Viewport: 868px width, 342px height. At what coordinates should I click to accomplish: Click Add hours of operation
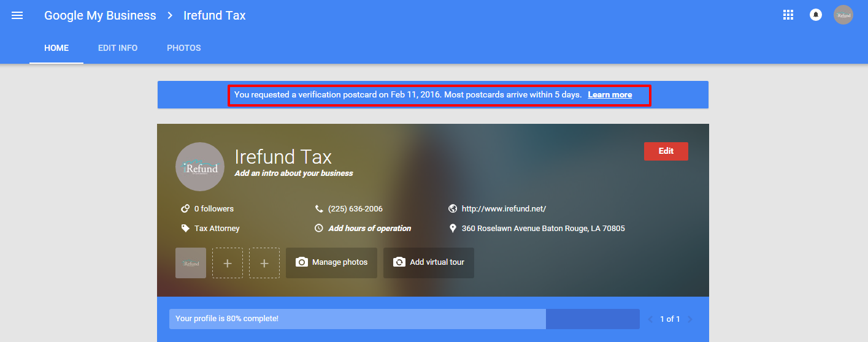[x=369, y=229]
